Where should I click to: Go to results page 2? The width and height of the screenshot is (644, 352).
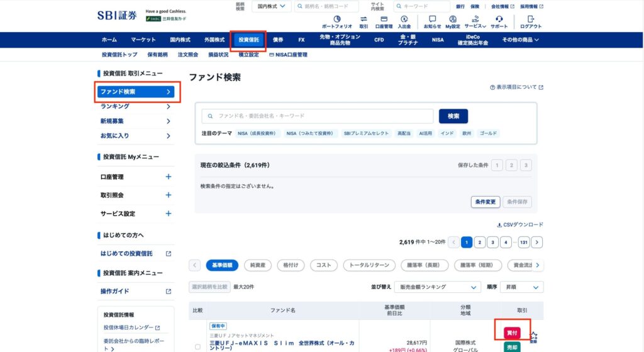tap(479, 243)
